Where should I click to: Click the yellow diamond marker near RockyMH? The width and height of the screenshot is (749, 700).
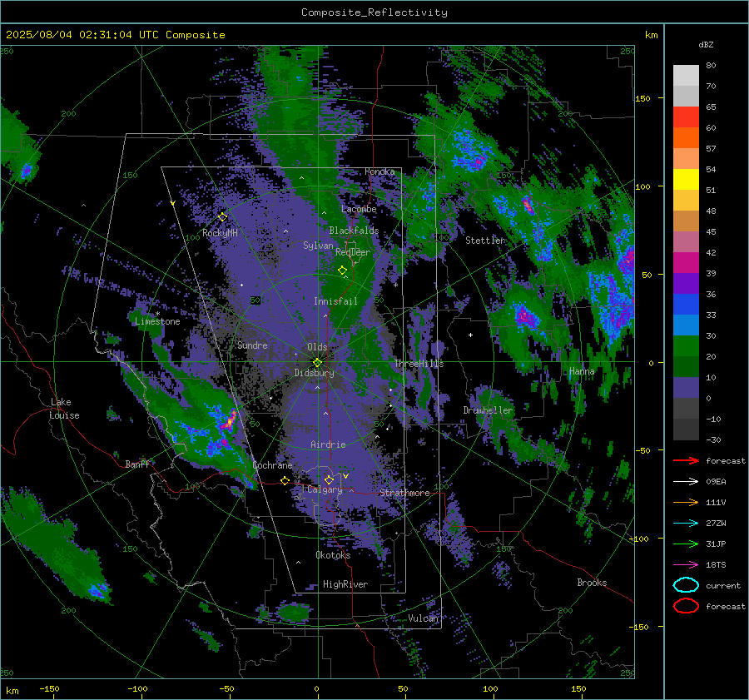222,217
